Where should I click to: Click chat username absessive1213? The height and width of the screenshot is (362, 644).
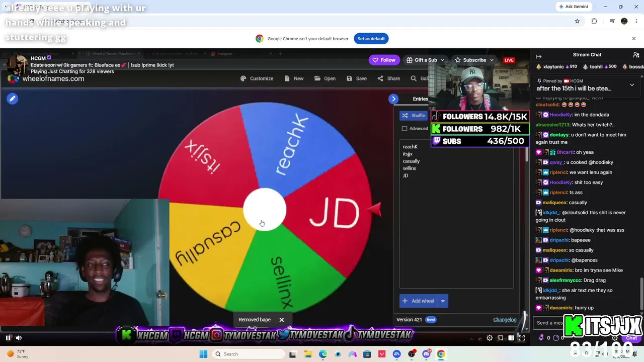tap(552, 125)
